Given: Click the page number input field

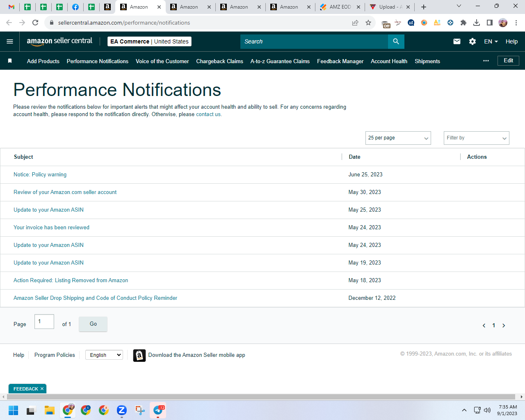Looking at the screenshot, I should 44,322.
